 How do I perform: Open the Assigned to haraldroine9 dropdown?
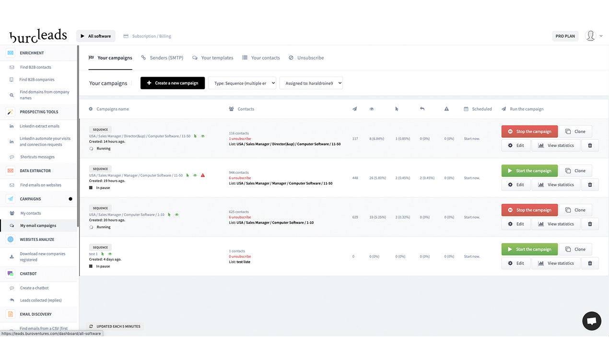[x=312, y=82]
